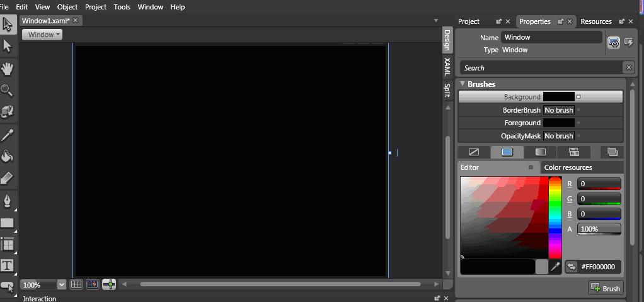The height and width of the screenshot is (302, 644).
Task: Click the Name field containing Window
Action: pyautogui.click(x=551, y=37)
